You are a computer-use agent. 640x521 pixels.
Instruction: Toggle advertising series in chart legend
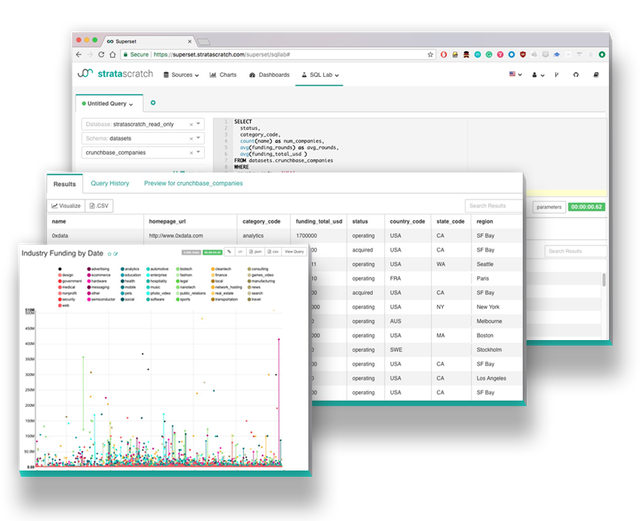(x=98, y=269)
